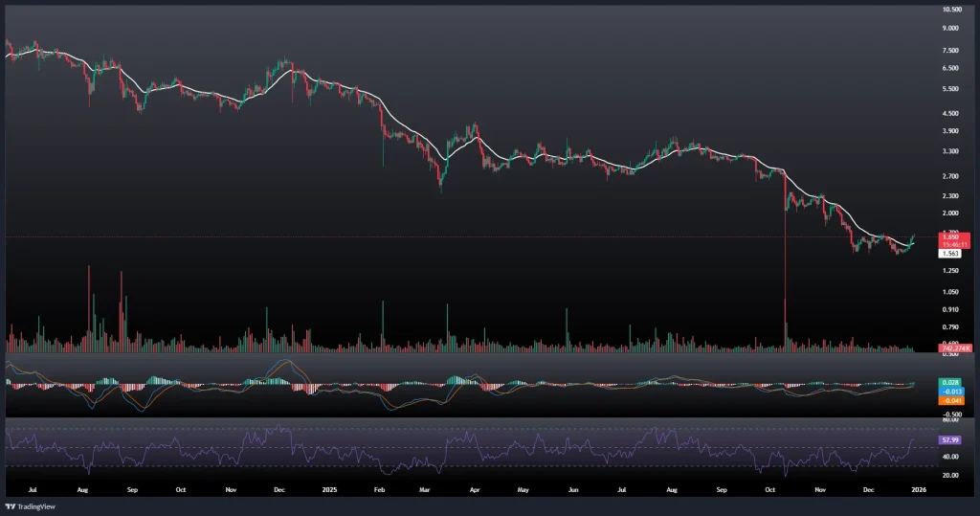Click the Apr label on time axis

(476, 487)
